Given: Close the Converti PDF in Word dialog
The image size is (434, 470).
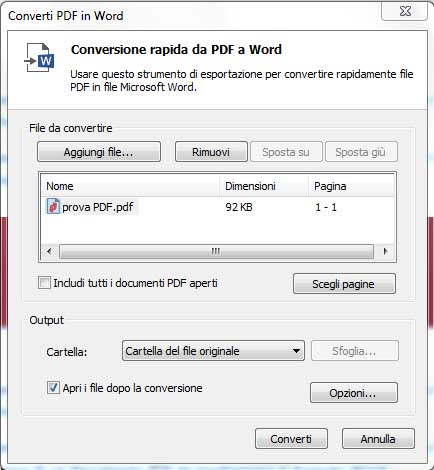Looking at the screenshot, I should pos(405,11).
